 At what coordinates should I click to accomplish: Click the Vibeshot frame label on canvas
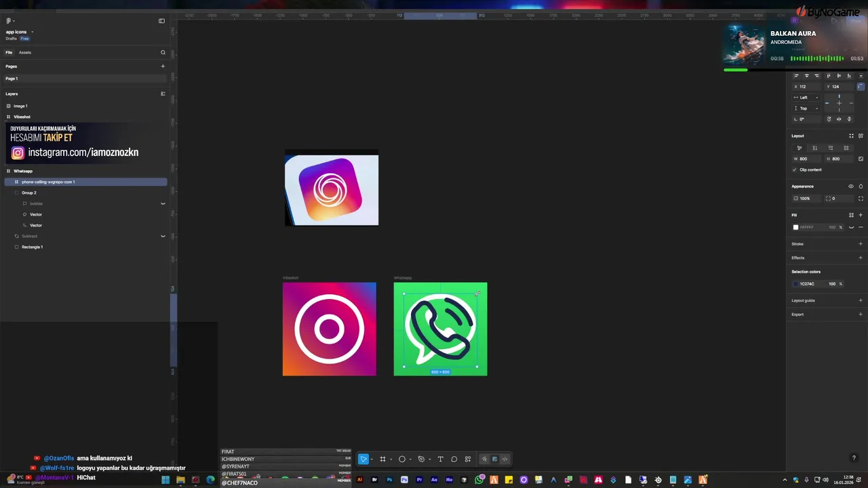tap(290, 278)
